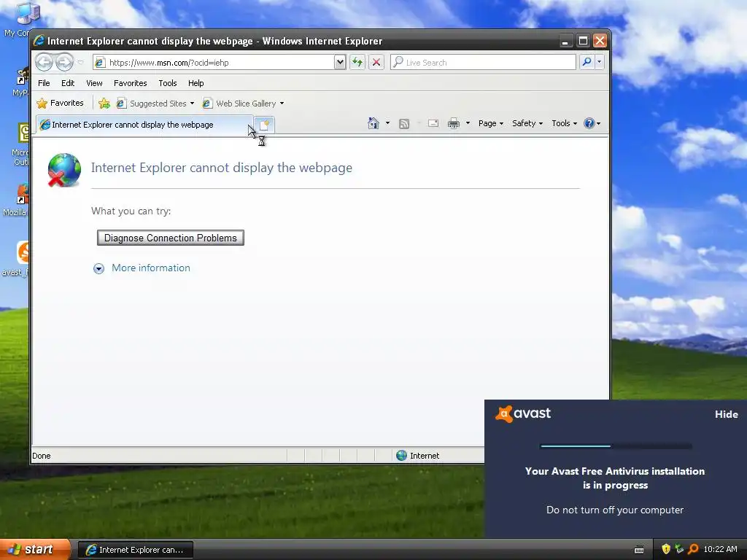Click Diagnose Connection Problems button
The image size is (747, 560).
point(171,238)
